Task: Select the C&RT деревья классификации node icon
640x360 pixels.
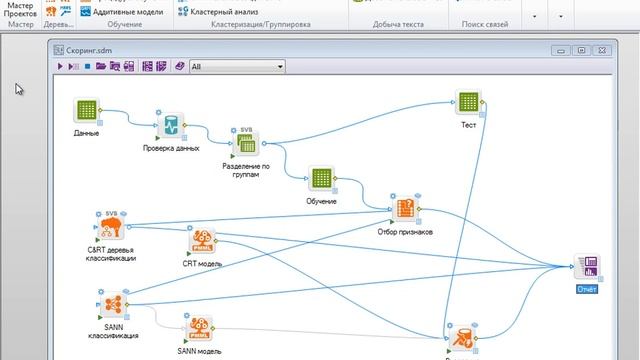Action: pyautogui.click(x=111, y=227)
